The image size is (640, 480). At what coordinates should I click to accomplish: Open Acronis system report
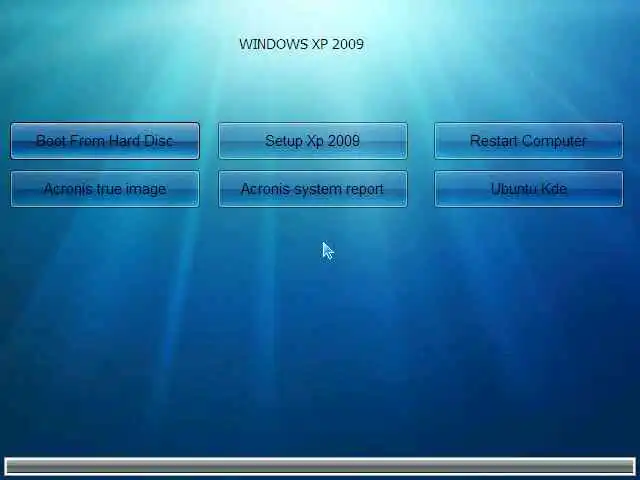(x=313, y=189)
